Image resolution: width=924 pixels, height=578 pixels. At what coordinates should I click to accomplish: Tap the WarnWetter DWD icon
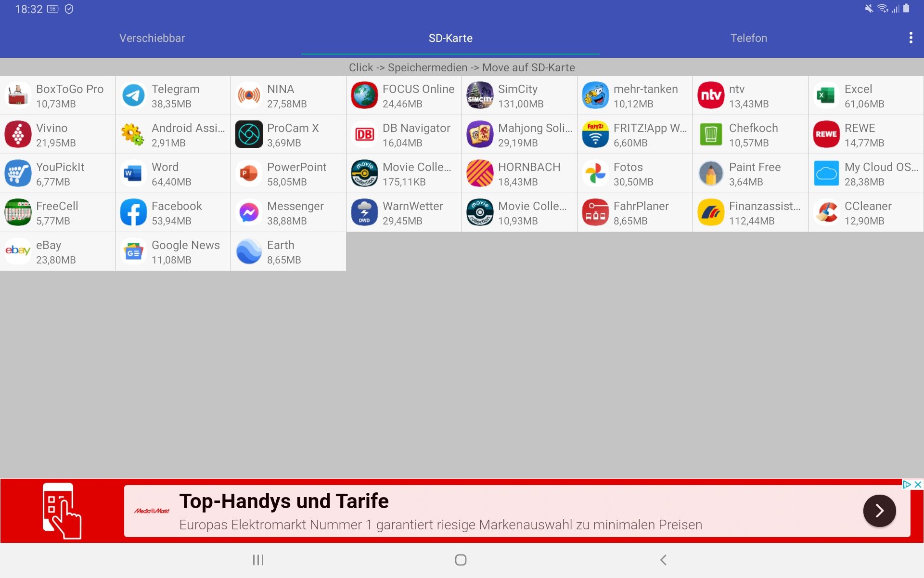pos(364,212)
